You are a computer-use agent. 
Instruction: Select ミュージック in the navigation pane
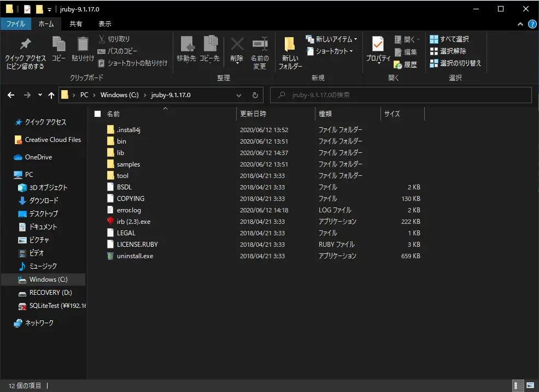[38, 266]
